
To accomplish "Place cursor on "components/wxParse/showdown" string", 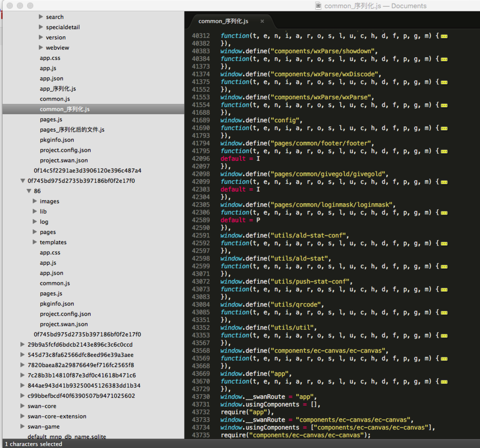I will pyautogui.click(x=323, y=51).
